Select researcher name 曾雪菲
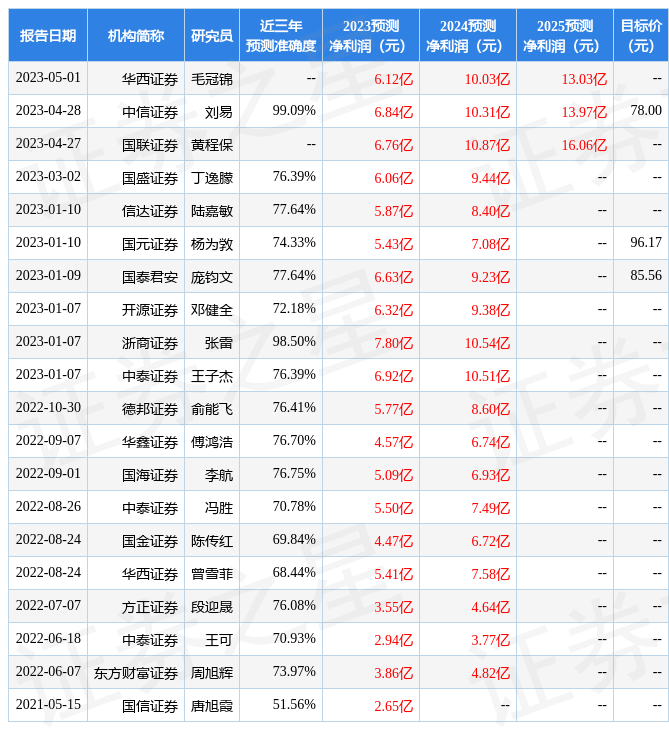669x730 pixels. tap(212, 574)
